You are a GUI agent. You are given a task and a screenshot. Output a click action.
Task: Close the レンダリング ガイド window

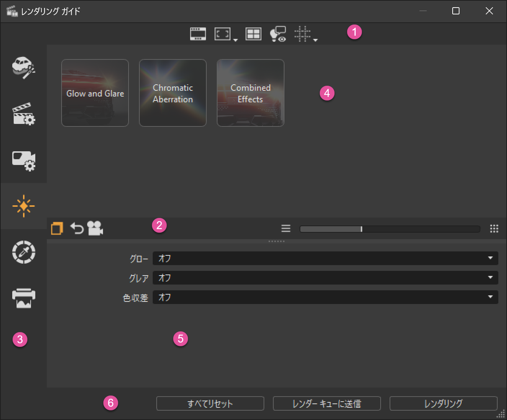tap(489, 11)
